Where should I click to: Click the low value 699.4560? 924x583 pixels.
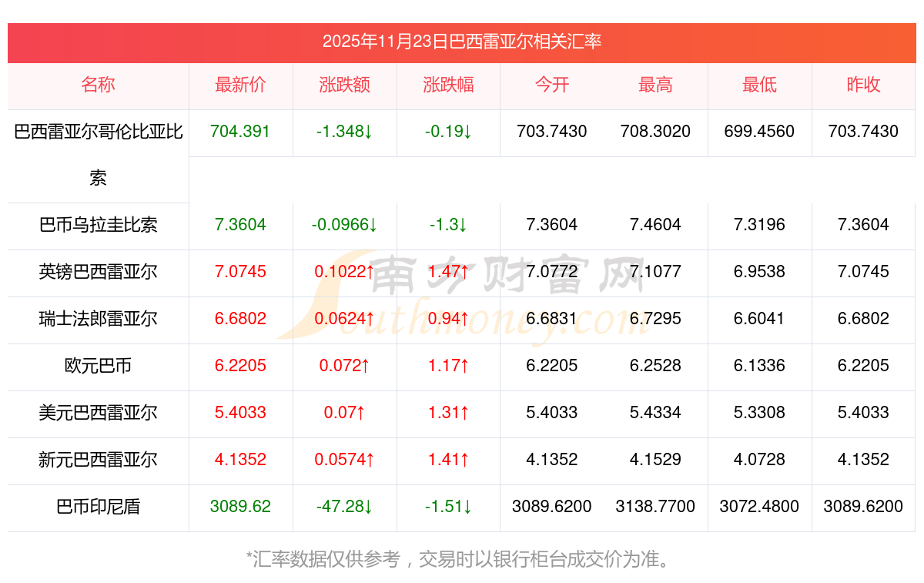(759, 132)
